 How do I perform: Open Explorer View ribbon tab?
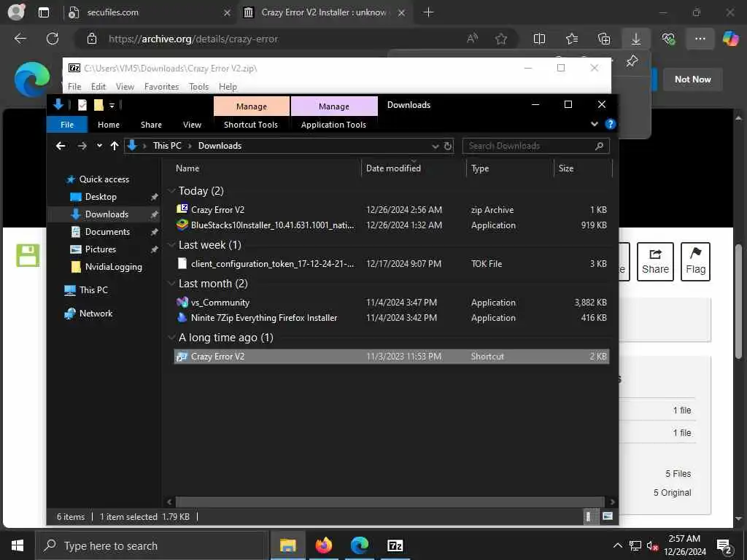click(x=192, y=125)
